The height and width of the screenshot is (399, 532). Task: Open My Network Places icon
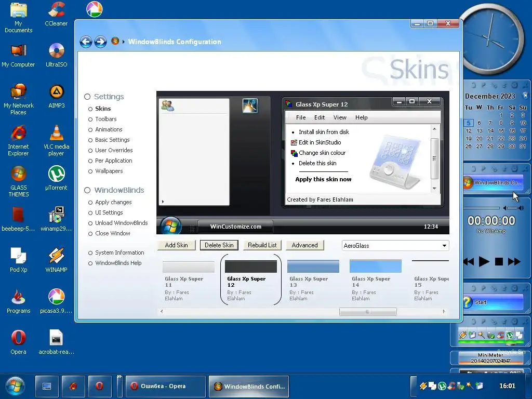click(18, 99)
